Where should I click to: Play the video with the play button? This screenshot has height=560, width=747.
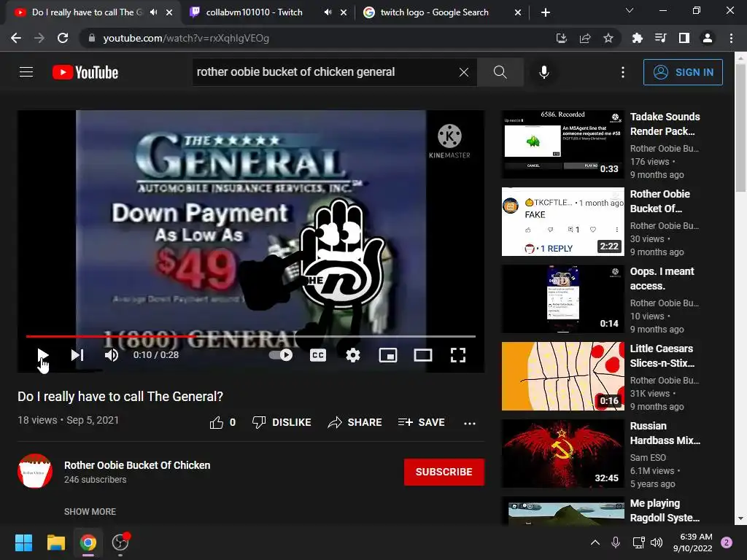[42, 355]
